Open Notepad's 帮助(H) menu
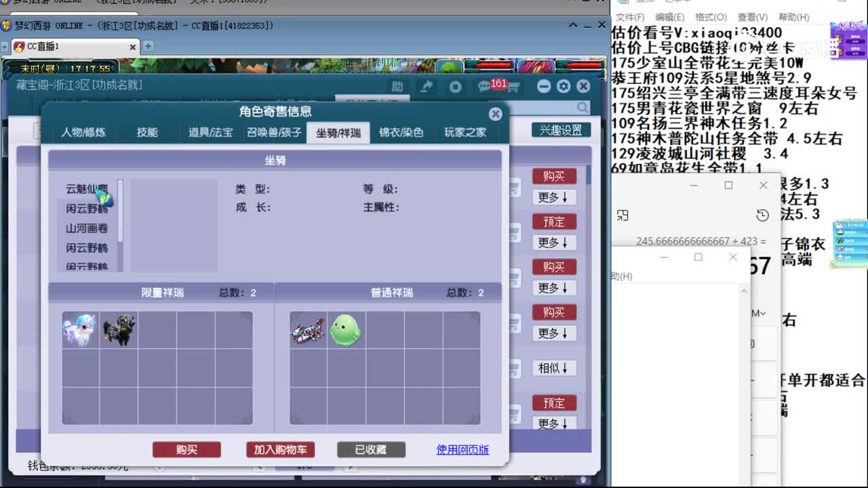The width and height of the screenshot is (868, 488). pos(794,17)
